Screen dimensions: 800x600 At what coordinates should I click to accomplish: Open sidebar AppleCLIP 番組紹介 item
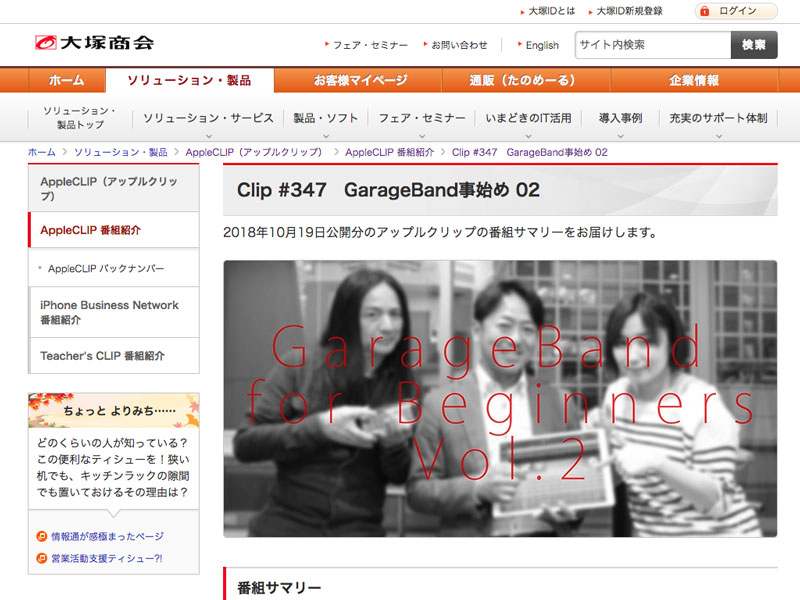(x=114, y=230)
